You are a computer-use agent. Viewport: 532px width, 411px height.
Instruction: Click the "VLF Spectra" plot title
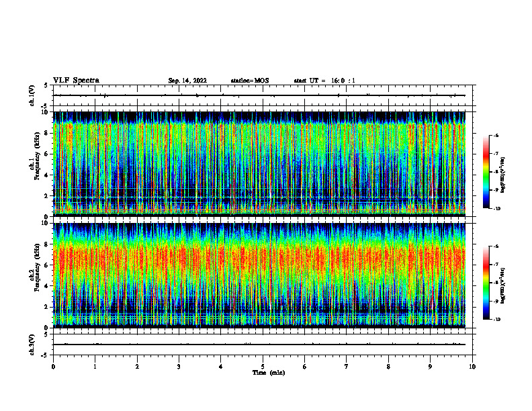click(76, 81)
